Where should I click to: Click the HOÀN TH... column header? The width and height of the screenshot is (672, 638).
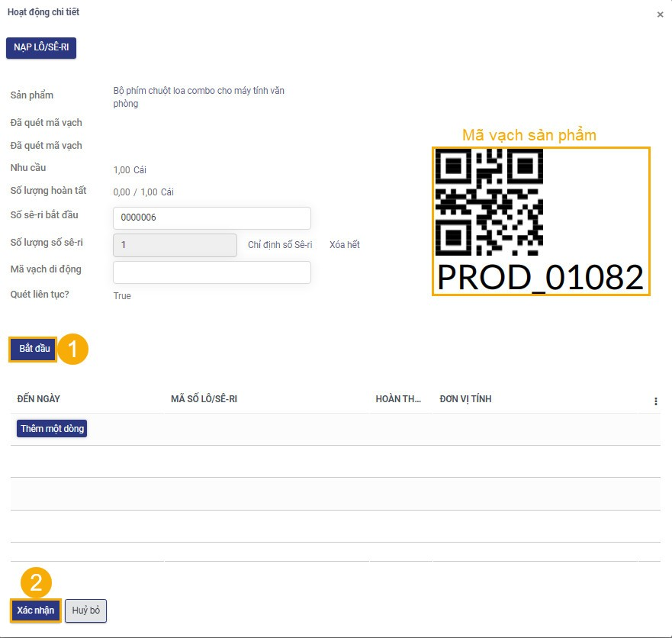pyautogui.click(x=398, y=399)
